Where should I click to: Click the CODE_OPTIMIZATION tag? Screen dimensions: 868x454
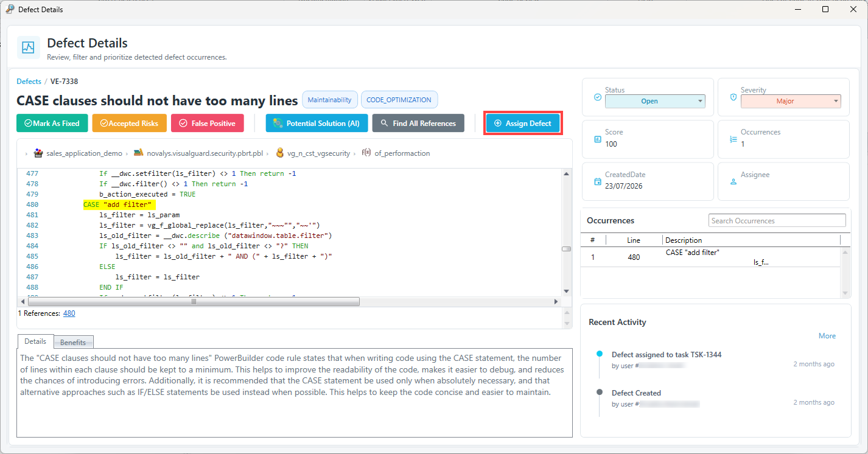399,100
